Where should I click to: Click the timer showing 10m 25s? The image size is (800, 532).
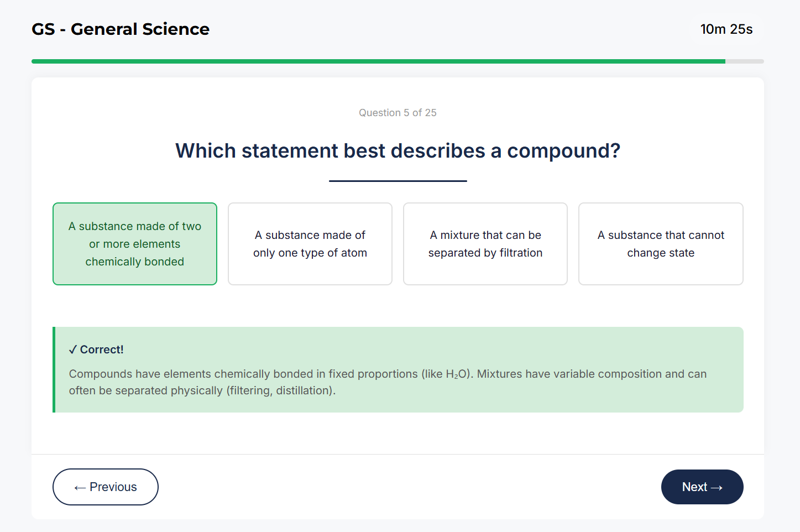click(726, 29)
